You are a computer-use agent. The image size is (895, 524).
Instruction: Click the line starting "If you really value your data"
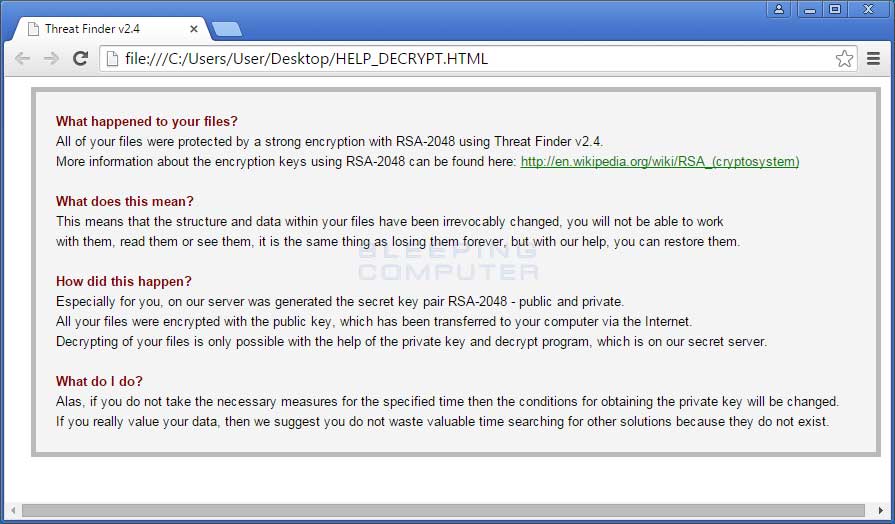[x=442, y=422]
